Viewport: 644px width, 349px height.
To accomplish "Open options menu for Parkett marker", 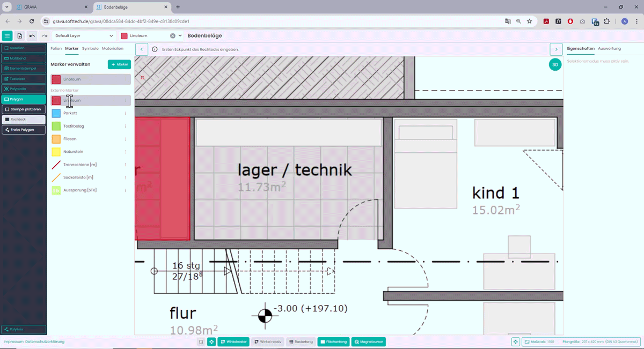I will point(126,113).
